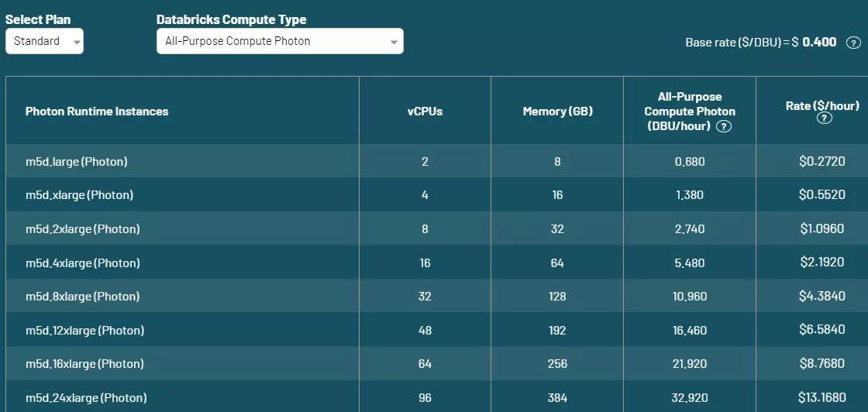
Task: Click the help icon beside Base rate
Action: [853, 43]
